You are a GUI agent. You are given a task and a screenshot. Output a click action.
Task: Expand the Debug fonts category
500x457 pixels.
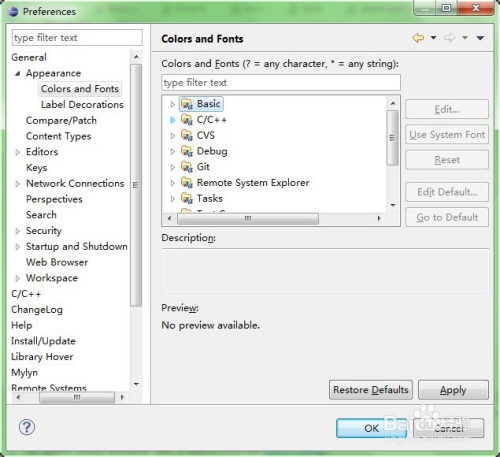pyautogui.click(x=172, y=151)
